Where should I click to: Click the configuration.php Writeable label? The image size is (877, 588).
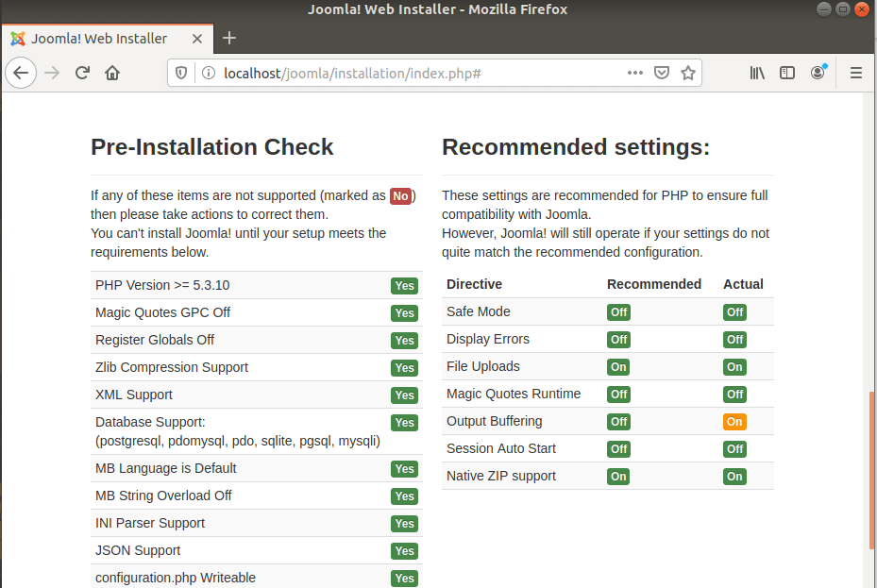pyautogui.click(x=176, y=578)
